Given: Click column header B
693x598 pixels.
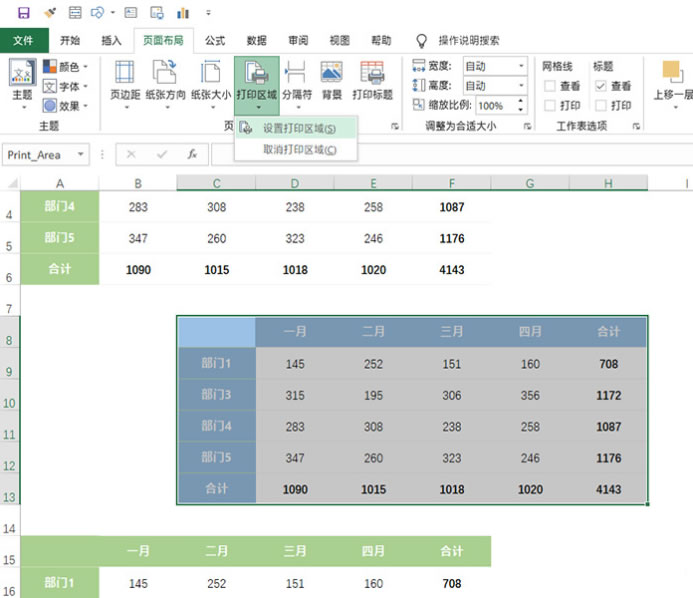Looking at the screenshot, I should (x=138, y=183).
